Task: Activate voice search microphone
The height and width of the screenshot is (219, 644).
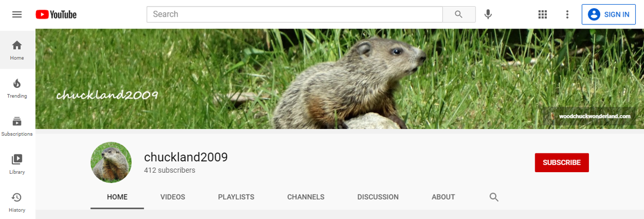Action: [488, 15]
